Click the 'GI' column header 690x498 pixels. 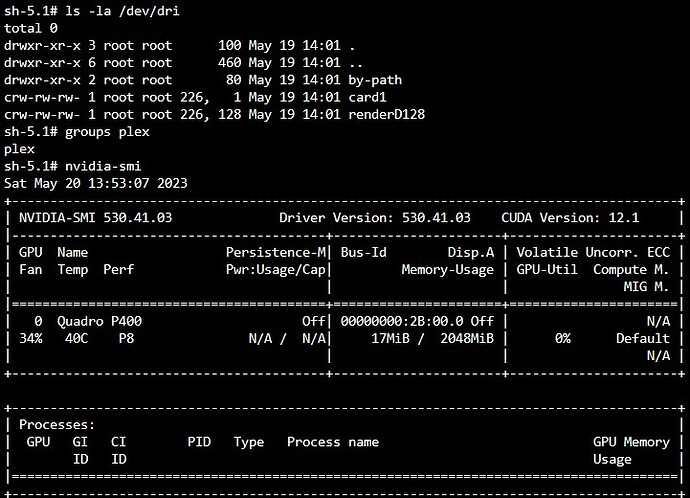click(x=80, y=442)
